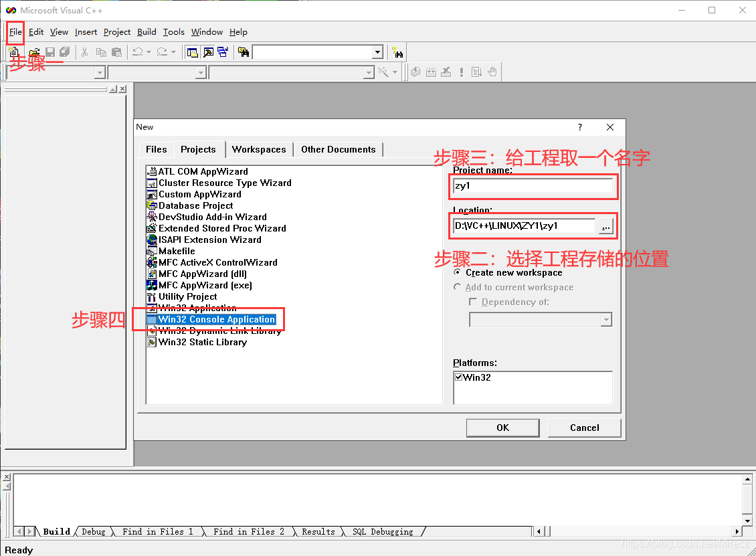756x556 pixels.
Task: Select Add to current workspace radio
Action: pos(457,287)
